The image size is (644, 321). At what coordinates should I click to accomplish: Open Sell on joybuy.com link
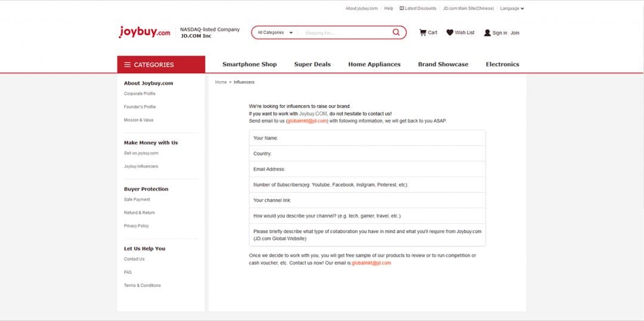[x=141, y=153]
